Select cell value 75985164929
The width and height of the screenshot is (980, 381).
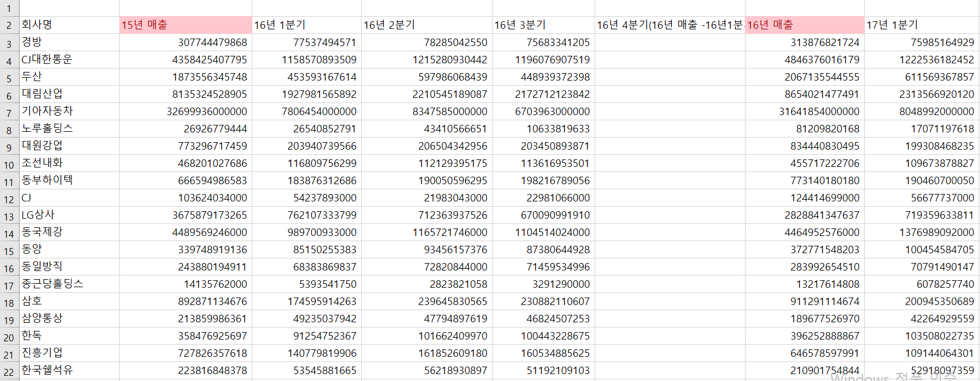[922, 42]
